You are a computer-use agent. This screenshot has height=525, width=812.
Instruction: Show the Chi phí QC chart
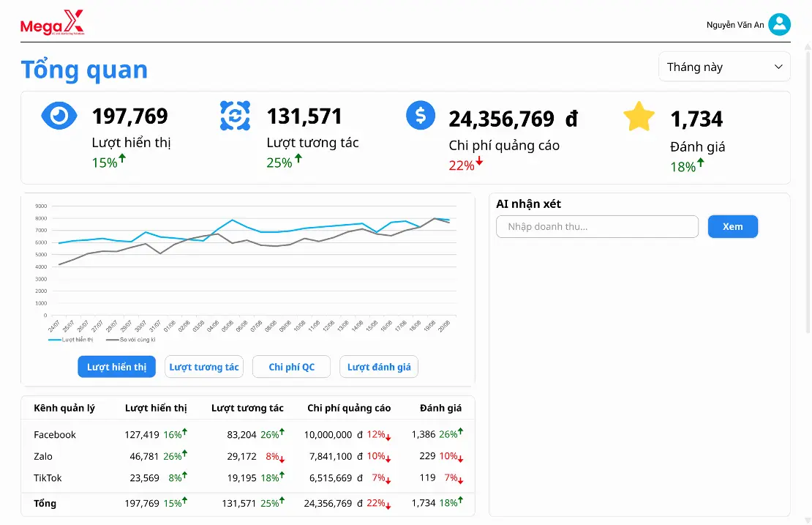tap(291, 367)
